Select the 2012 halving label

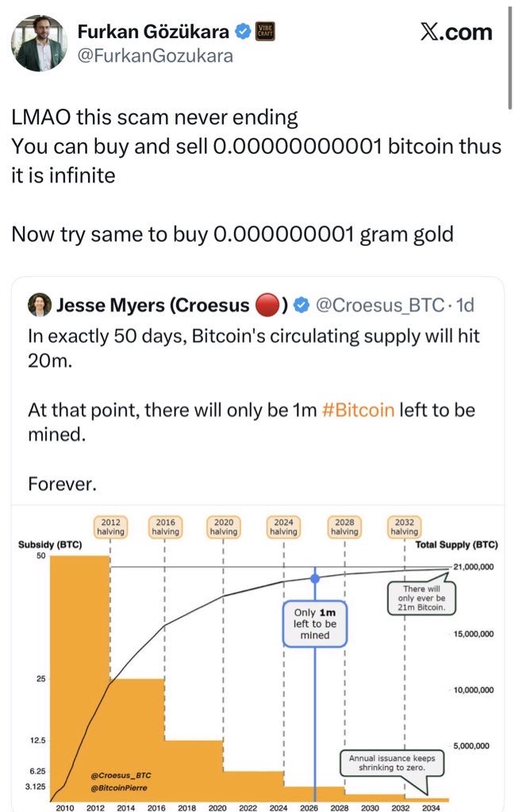(110, 527)
